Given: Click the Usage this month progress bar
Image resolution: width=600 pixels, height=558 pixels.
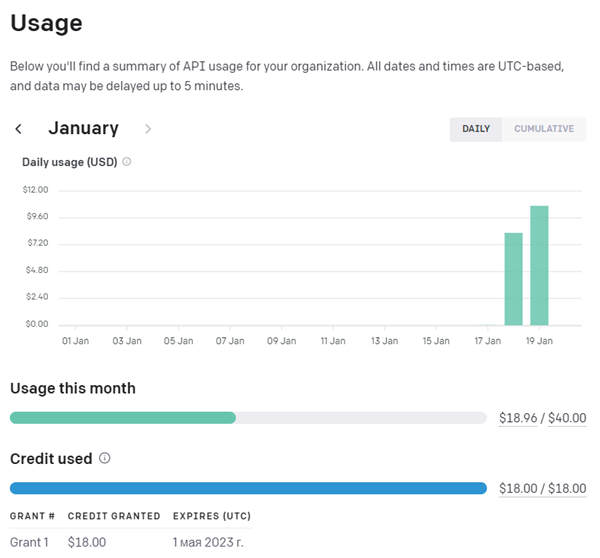Looking at the screenshot, I should coord(248,418).
